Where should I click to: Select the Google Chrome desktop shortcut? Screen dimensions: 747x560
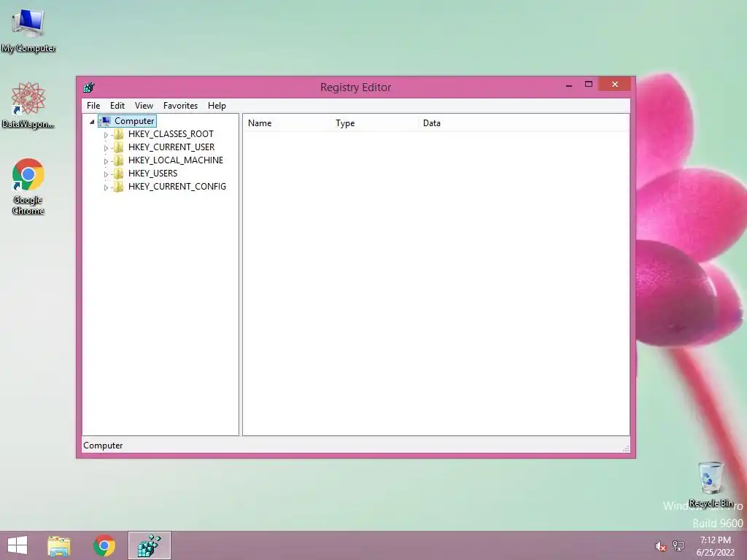28,187
